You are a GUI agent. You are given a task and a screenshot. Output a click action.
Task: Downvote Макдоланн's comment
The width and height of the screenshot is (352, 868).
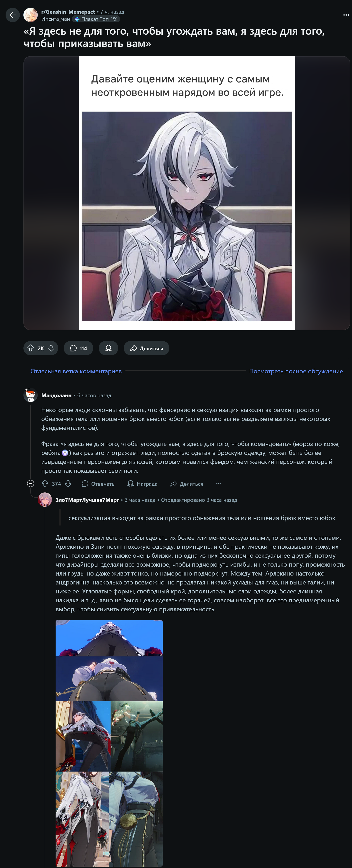pos(68,483)
